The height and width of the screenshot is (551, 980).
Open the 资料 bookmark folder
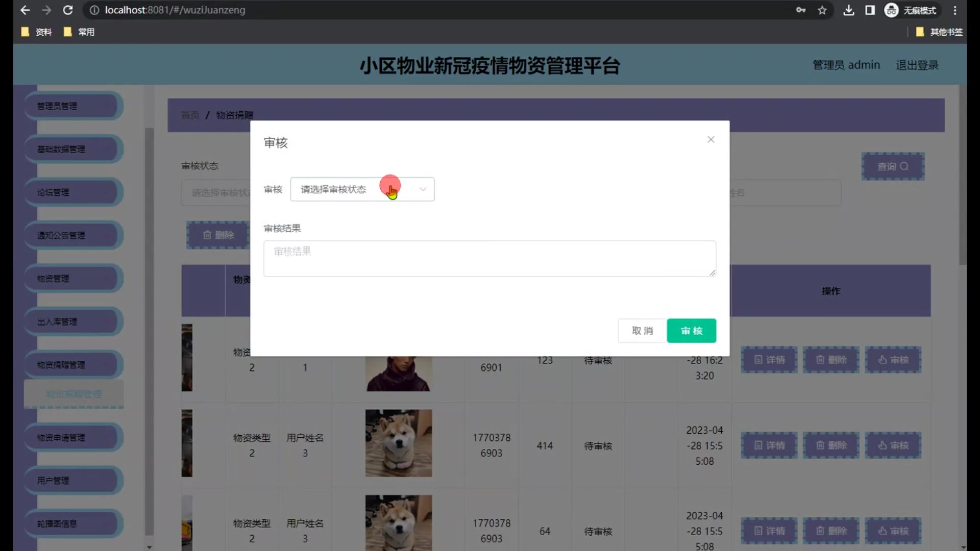(36, 32)
